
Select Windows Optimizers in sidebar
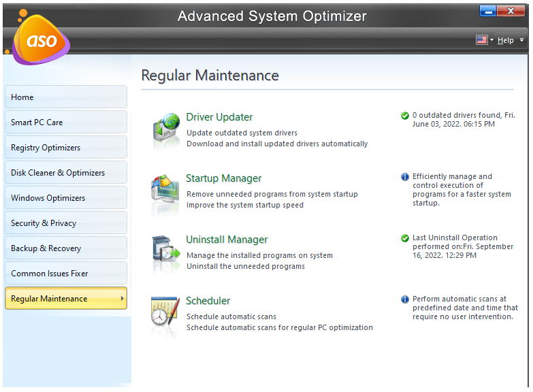pyautogui.click(x=66, y=197)
